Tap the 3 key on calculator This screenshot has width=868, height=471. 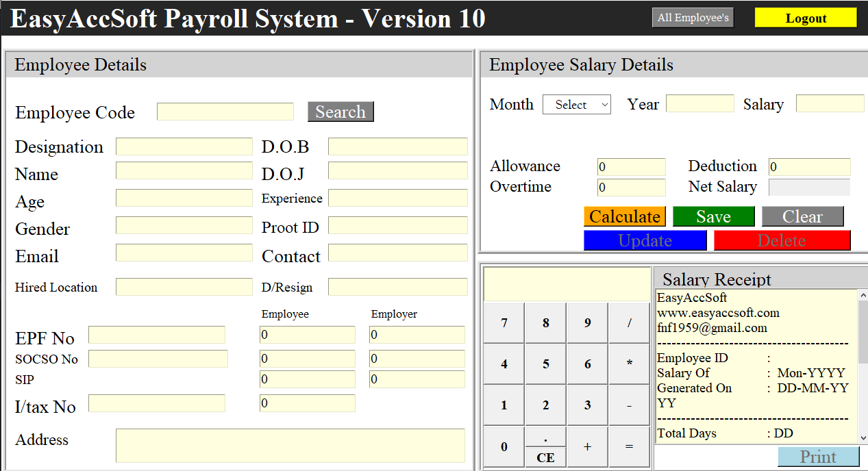pos(588,405)
